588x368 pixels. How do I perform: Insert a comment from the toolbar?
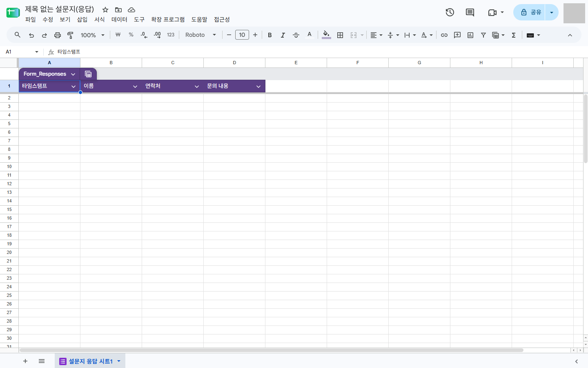click(x=457, y=35)
